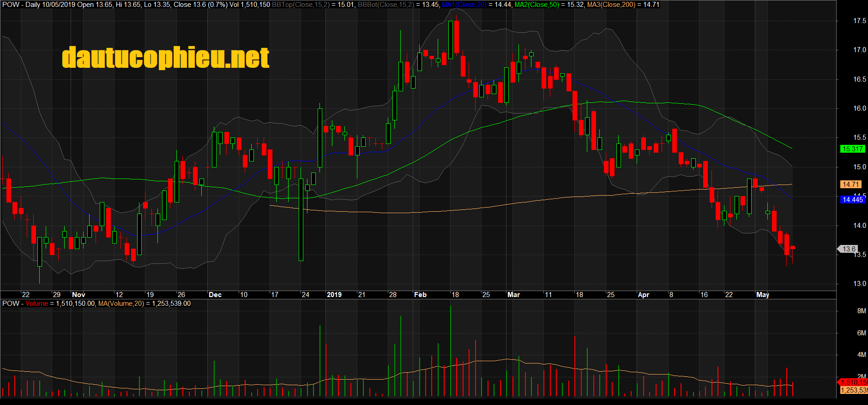The image size is (868, 405).
Task: Click the MA1(Close,20) = 14.44 legend label
Action: pos(477,5)
